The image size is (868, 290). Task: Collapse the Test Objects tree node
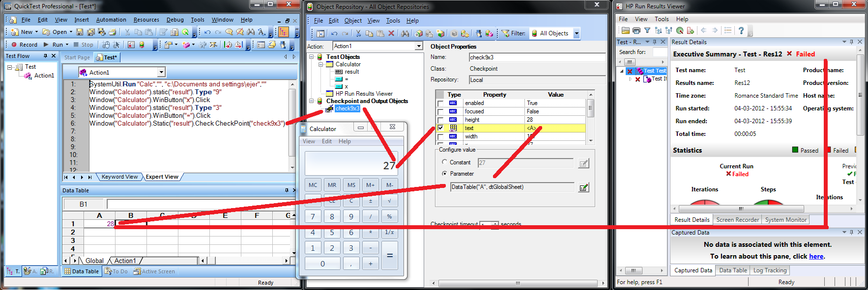[x=311, y=57]
